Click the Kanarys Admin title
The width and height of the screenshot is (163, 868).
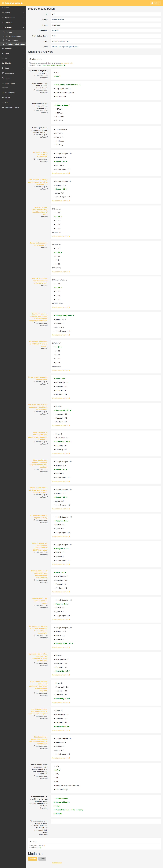14,3
